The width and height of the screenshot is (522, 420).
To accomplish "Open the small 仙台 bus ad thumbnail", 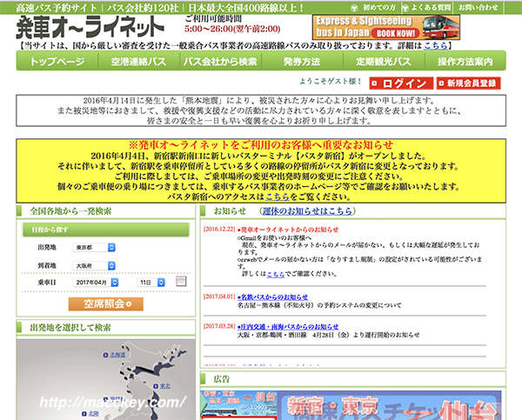I will [238, 405].
